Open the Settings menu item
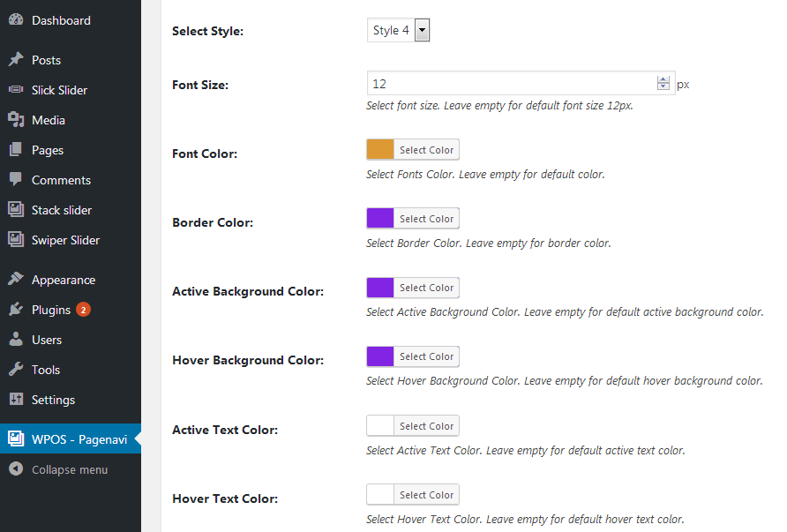The height and width of the screenshot is (532, 787). pos(53,400)
